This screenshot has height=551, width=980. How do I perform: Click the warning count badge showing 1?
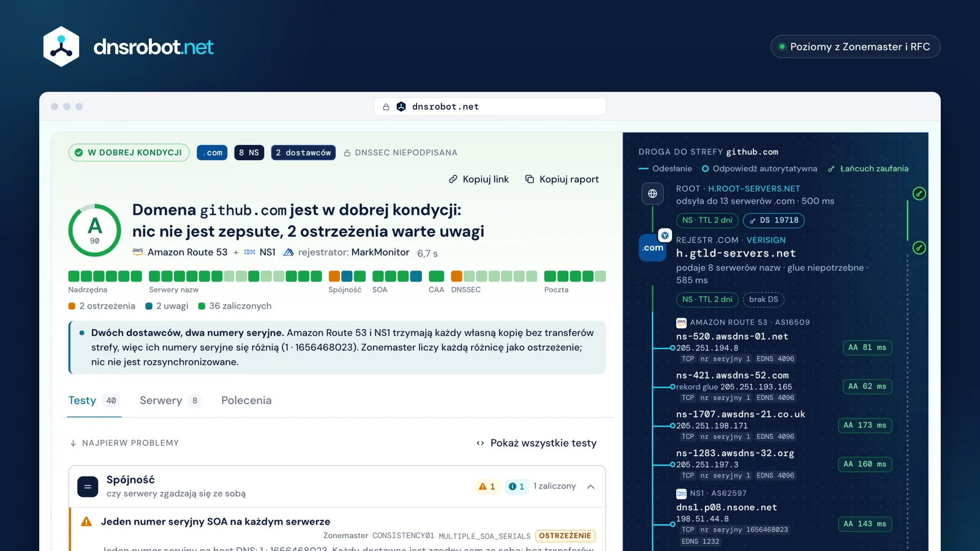[487, 487]
